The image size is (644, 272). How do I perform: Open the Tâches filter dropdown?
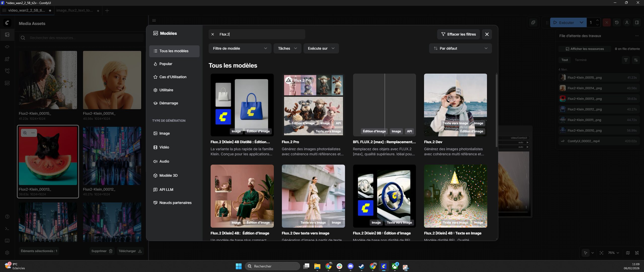tap(287, 48)
